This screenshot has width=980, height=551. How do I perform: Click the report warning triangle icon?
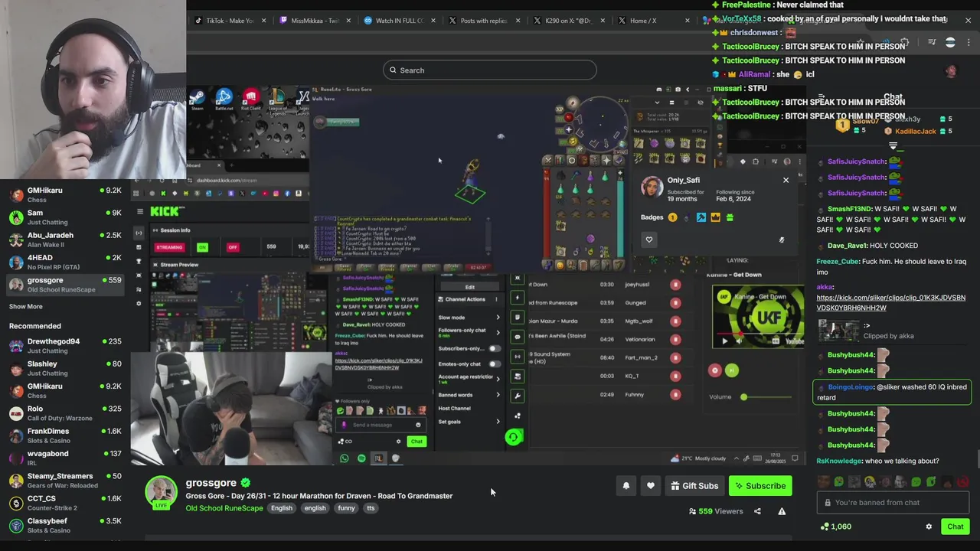pos(782,511)
